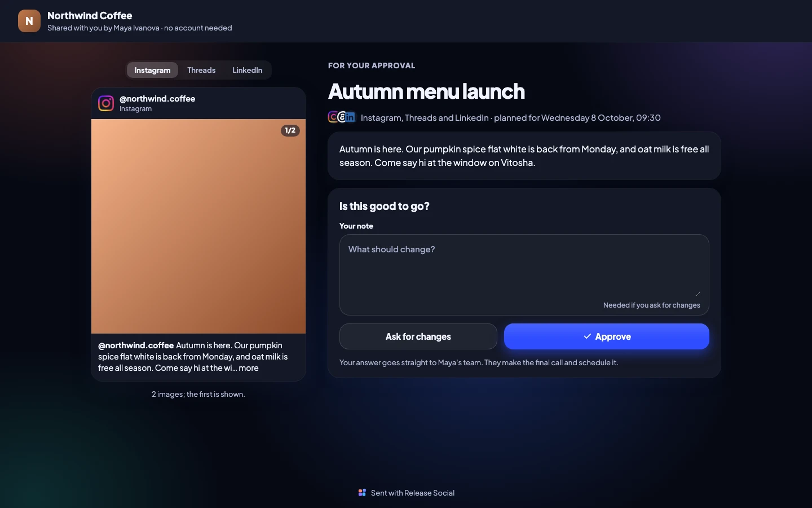
Task: Click the Autumn is here post text card
Action: [524, 156]
